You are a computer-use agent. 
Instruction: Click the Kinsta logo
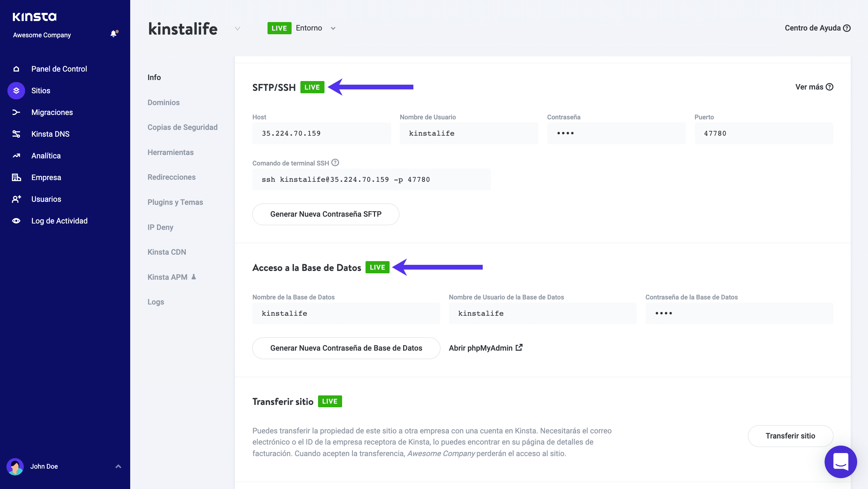(x=35, y=17)
